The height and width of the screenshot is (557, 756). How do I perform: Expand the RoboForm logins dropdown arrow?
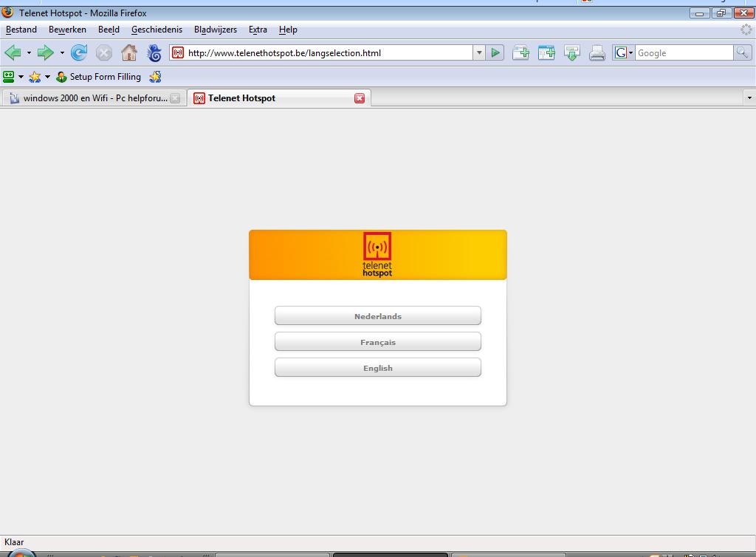(x=21, y=77)
